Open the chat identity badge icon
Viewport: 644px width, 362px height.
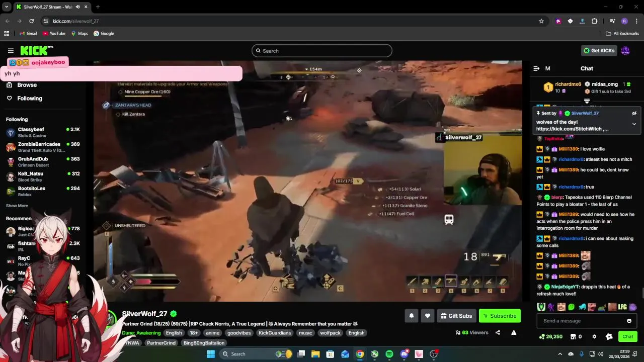click(609, 337)
